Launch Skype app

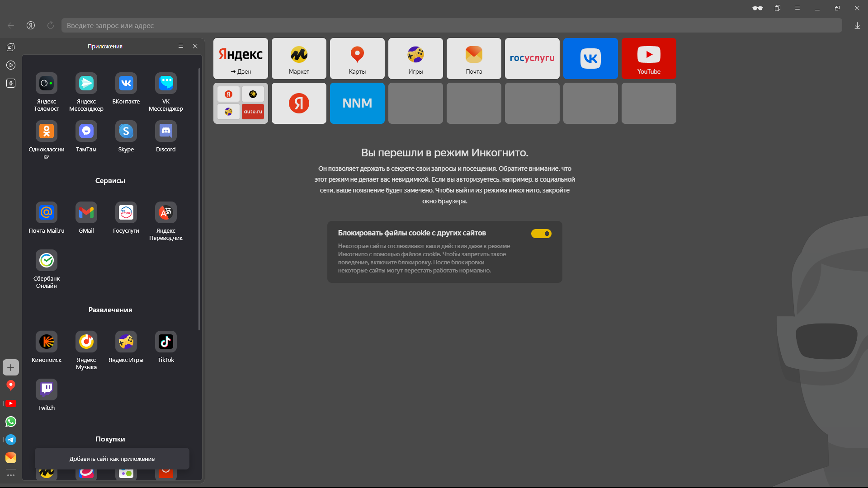click(x=126, y=136)
